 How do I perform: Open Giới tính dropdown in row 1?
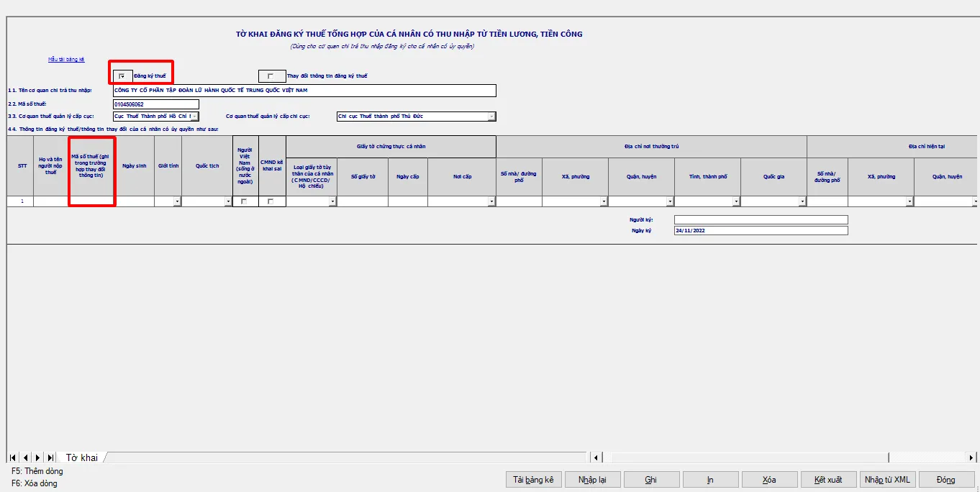click(178, 202)
